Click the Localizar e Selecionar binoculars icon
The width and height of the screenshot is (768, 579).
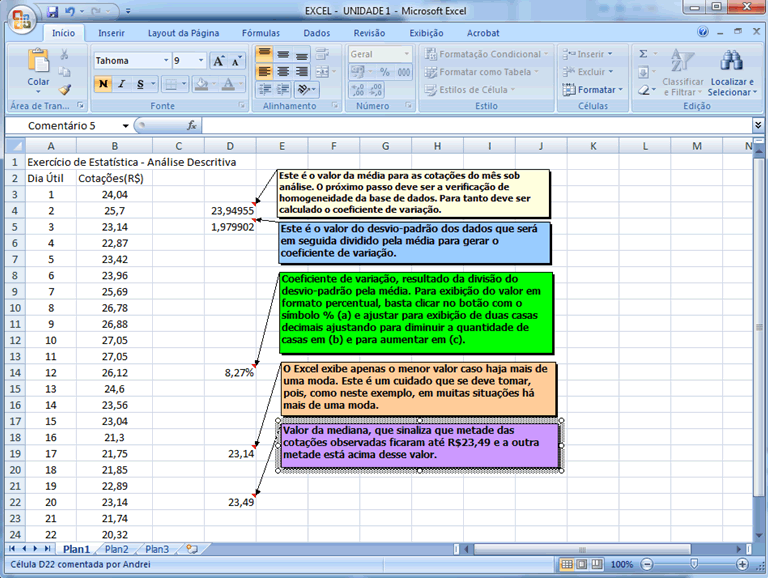tap(730, 62)
